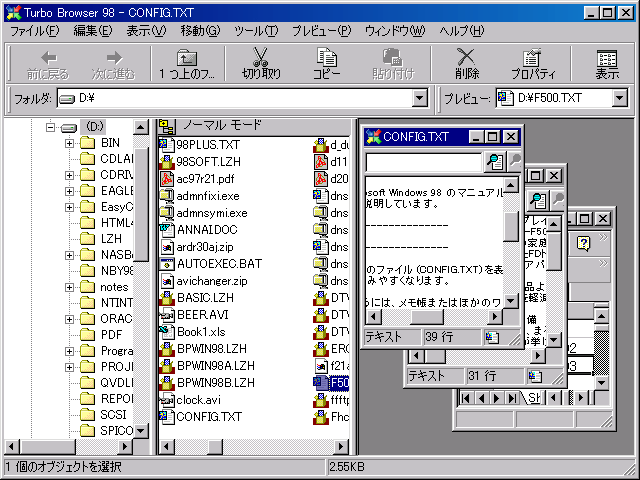Click the Forward (次に進む) toolbar button

tap(113, 63)
